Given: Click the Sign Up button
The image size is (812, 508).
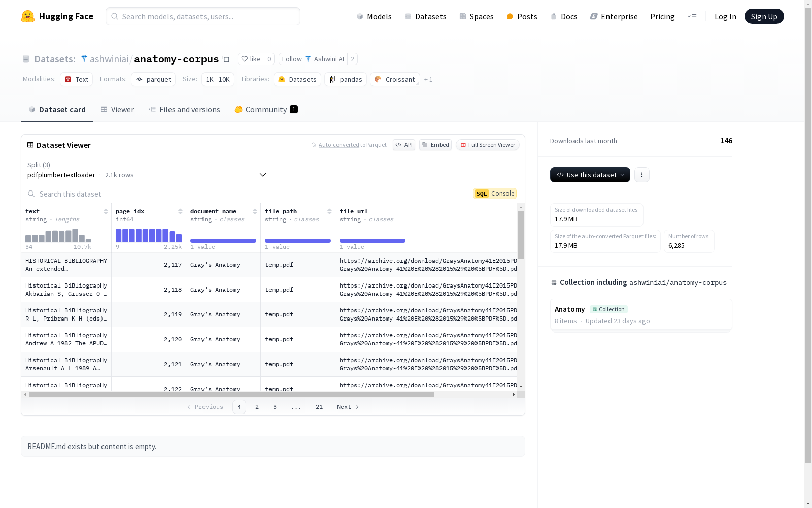Looking at the screenshot, I should [x=764, y=16].
